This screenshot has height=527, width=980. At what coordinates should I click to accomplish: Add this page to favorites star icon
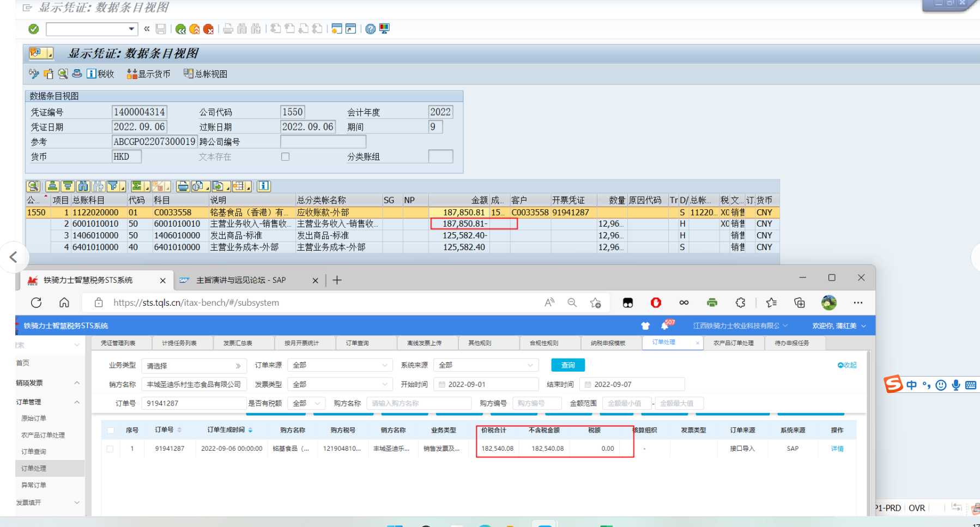coord(595,302)
